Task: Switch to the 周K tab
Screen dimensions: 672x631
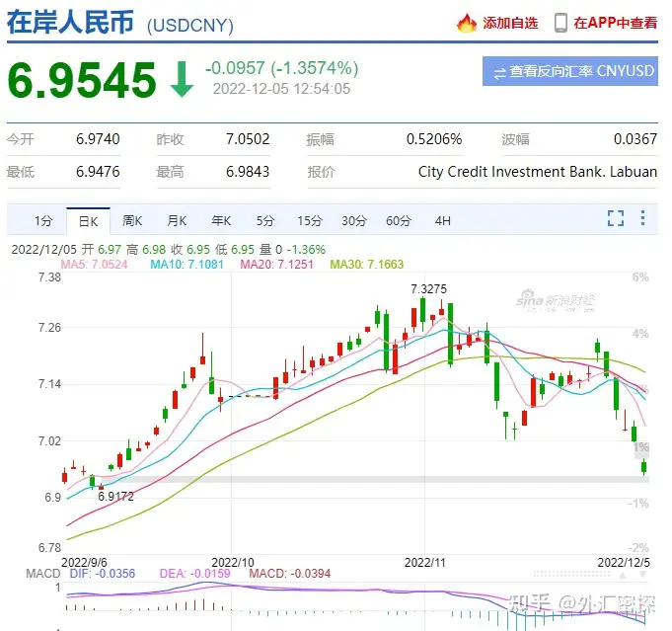Action: click(x=132, y=221)
